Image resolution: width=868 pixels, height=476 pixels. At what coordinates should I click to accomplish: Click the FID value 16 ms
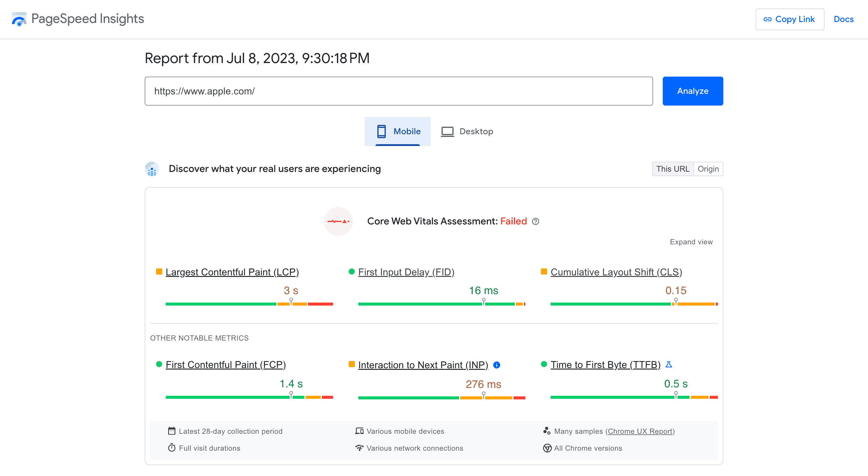[483, 290]
